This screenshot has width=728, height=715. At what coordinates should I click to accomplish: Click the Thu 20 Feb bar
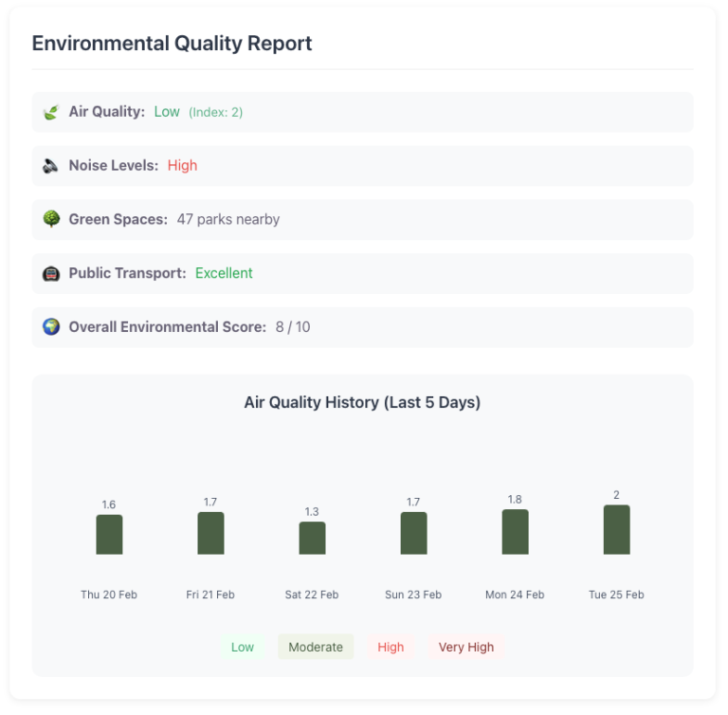click(109, 535)
